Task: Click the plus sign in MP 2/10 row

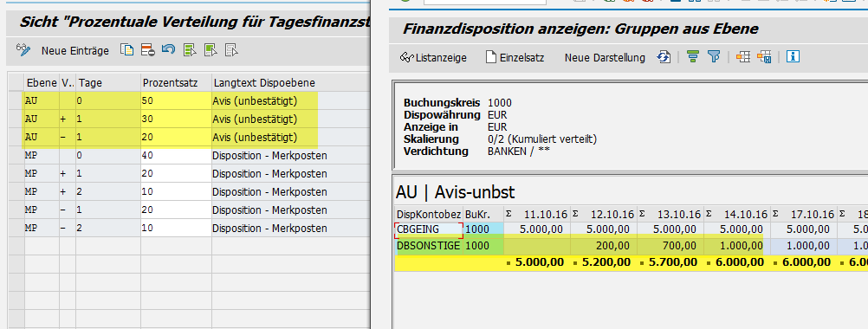Action: (63, 192)
